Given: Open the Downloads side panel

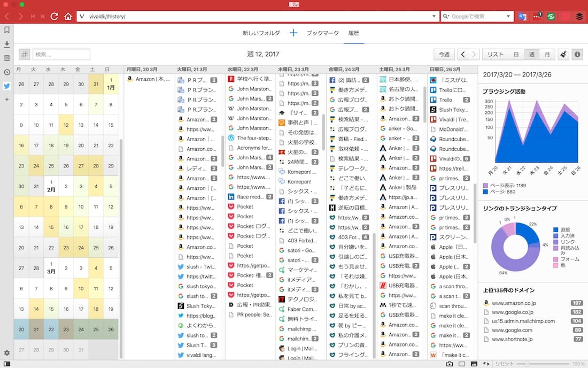Looking at the screenshot, I should (7, 44).
